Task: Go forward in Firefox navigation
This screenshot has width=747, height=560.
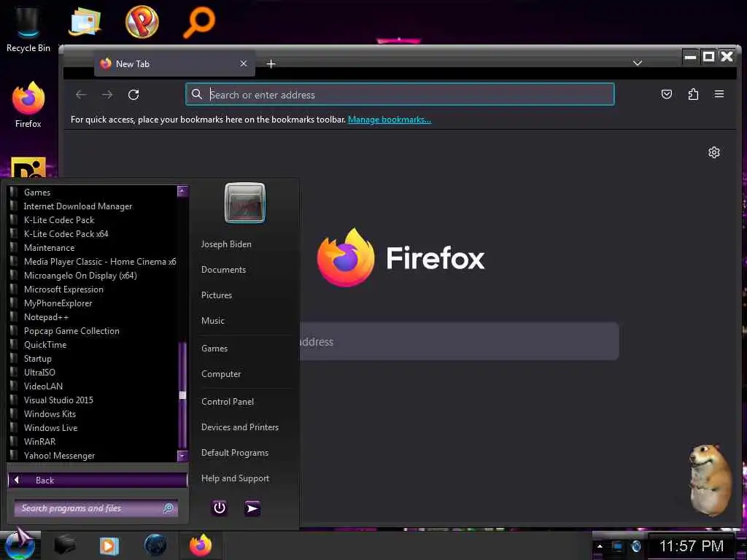Action: (107, 95)
